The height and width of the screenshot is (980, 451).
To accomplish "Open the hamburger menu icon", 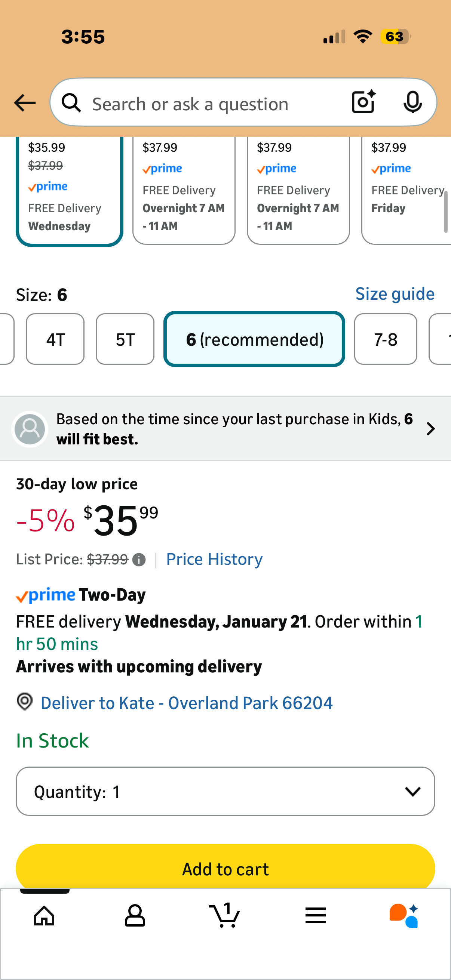I will (316, 915).
